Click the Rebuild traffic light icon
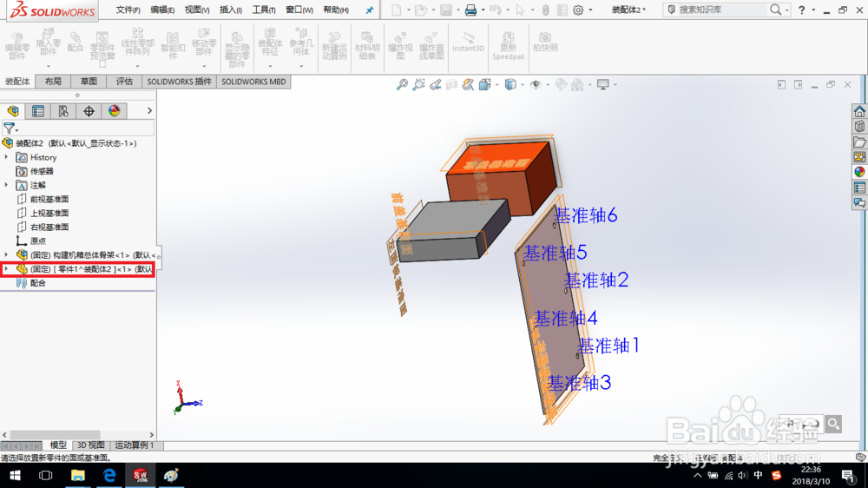This screenshot has width=868, height=488. pos(546,10)
